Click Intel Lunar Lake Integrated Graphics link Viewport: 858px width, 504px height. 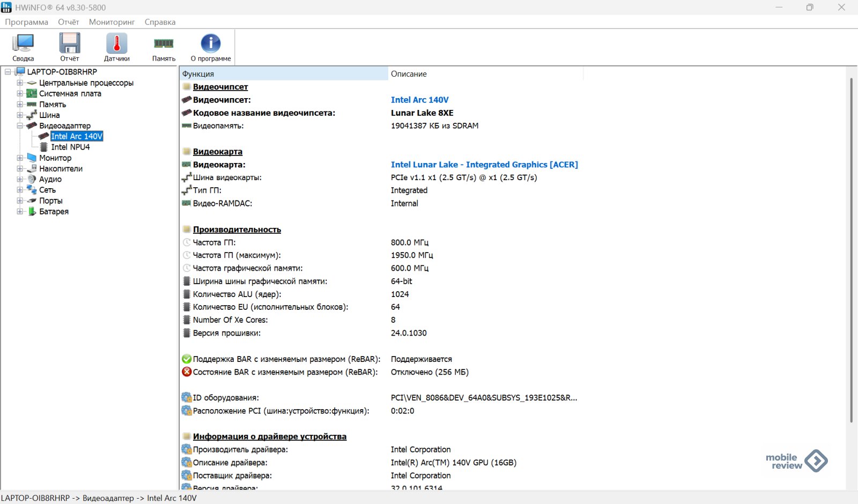484,165
